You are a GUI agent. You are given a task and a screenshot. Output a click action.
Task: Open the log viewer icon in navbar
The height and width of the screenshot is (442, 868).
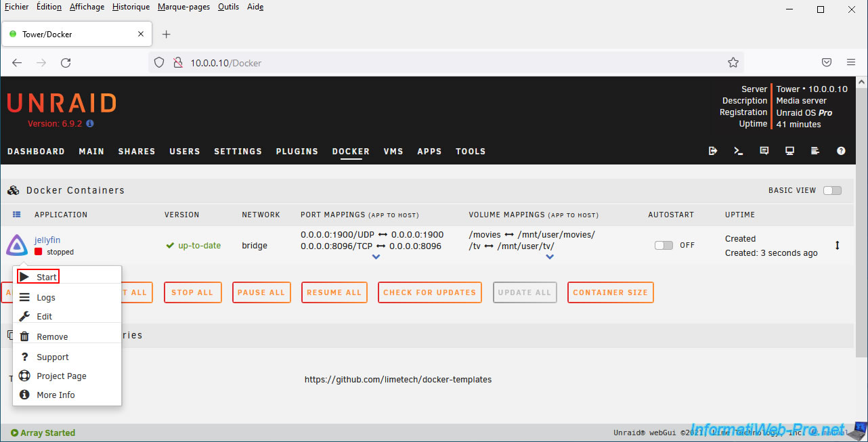pyautogui.click(x=815, y=151)
